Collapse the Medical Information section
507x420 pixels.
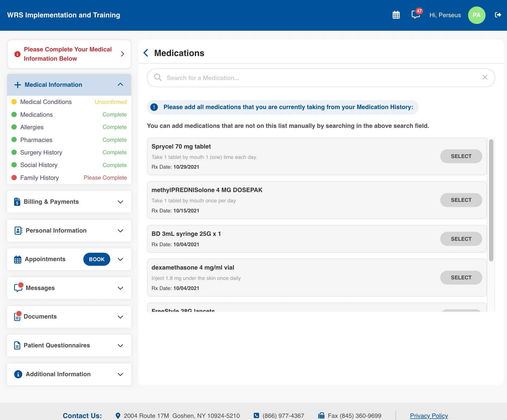[120, 85]
